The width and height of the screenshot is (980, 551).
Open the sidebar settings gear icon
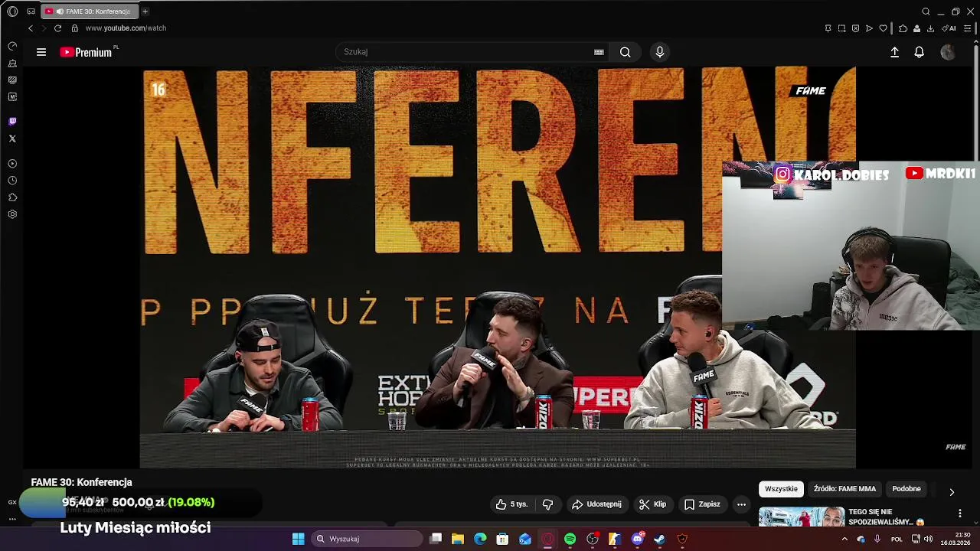[12, 214]
